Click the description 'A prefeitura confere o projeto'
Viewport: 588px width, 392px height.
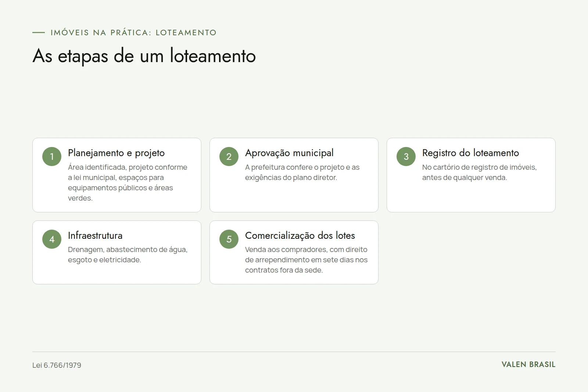(302, 172)
